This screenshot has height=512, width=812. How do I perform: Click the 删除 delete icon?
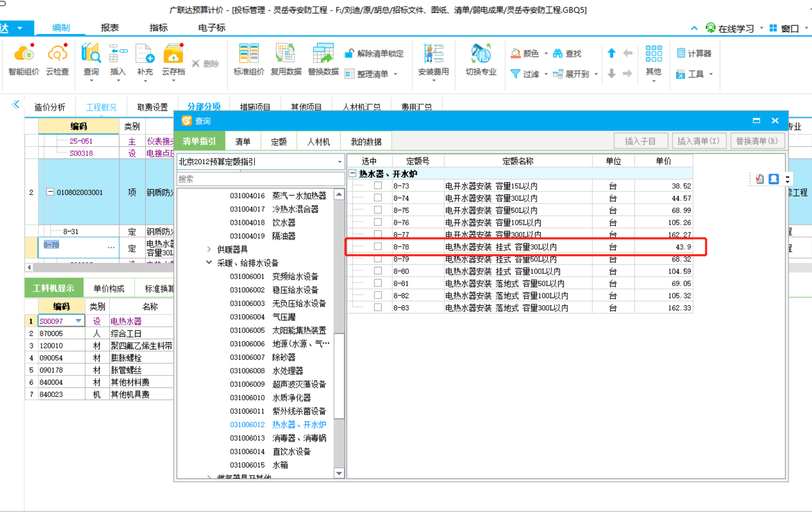coord(205,64)
